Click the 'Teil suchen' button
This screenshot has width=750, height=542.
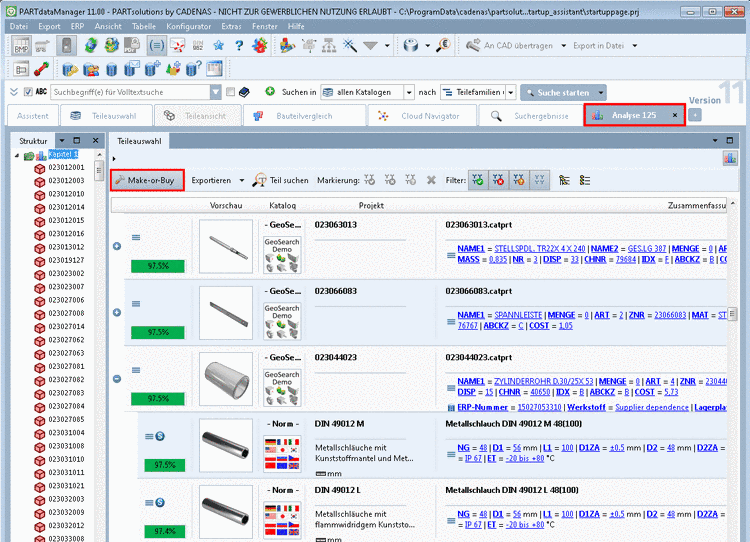pyautogui.click(x=280, y=180)
